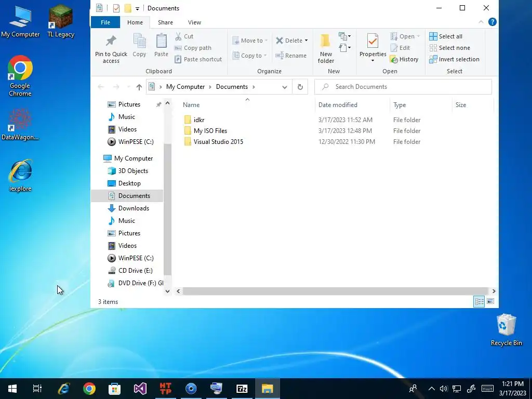Expand the chevron after Documents breadcrumb
532x399 pixels.
254,87
